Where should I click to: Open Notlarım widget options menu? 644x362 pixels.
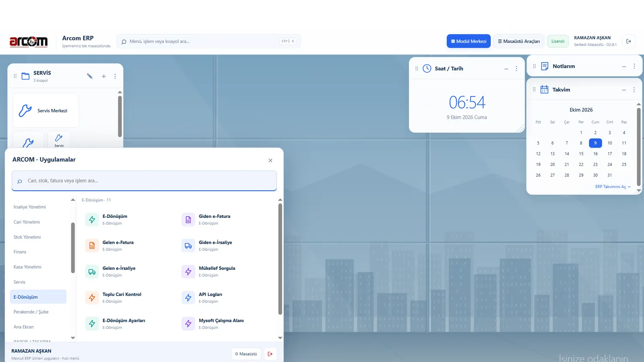(634, 66)
